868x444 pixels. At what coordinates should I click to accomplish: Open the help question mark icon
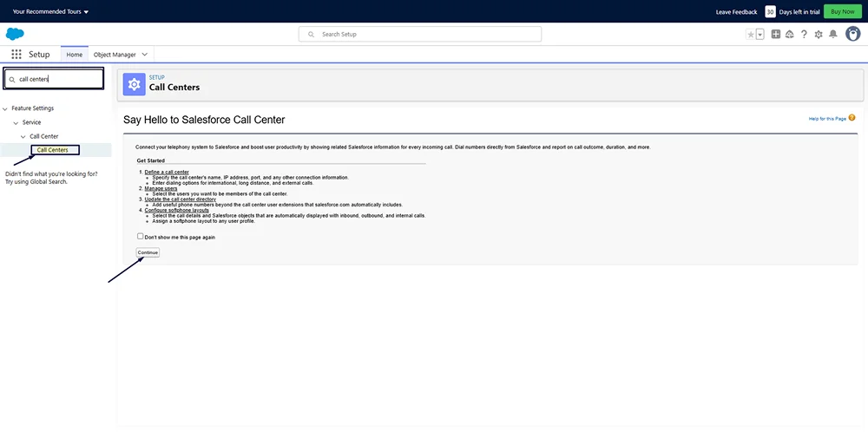804,35
